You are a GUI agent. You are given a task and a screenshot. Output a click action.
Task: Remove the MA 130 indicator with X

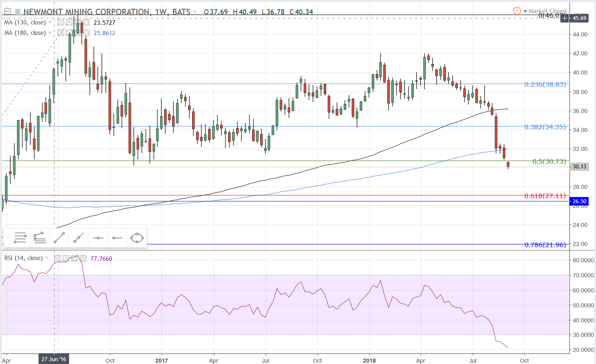[x=86, y=22]
